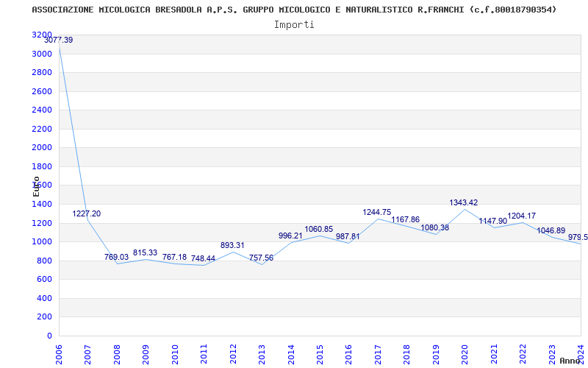Click the 1147.90 data label
Image resolution: width=588 pixels, height=368 pixels.
[x=493, y=222]
